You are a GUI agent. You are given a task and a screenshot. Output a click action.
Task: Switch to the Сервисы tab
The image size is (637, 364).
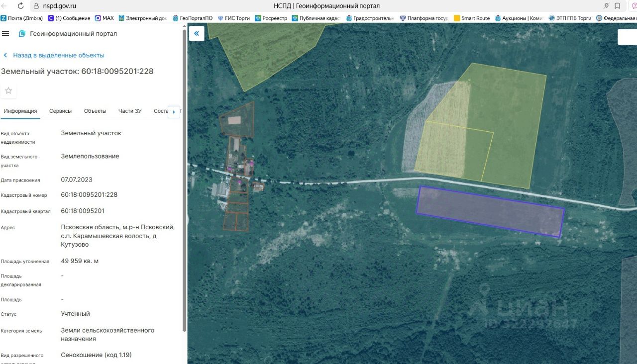60,111
